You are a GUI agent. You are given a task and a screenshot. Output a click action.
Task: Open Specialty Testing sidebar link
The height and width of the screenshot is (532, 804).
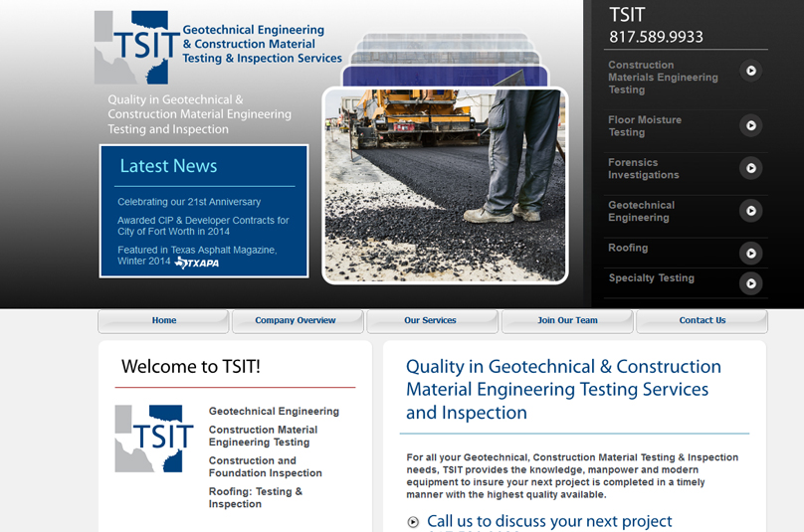pos(651,277)
